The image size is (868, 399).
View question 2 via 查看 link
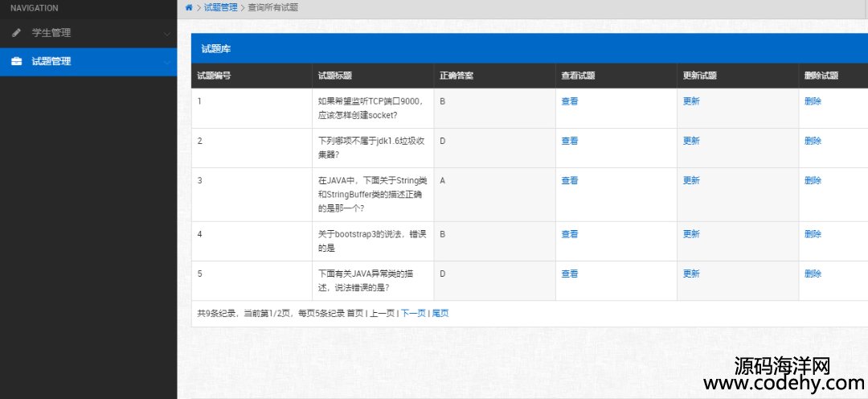coord(570,141)
